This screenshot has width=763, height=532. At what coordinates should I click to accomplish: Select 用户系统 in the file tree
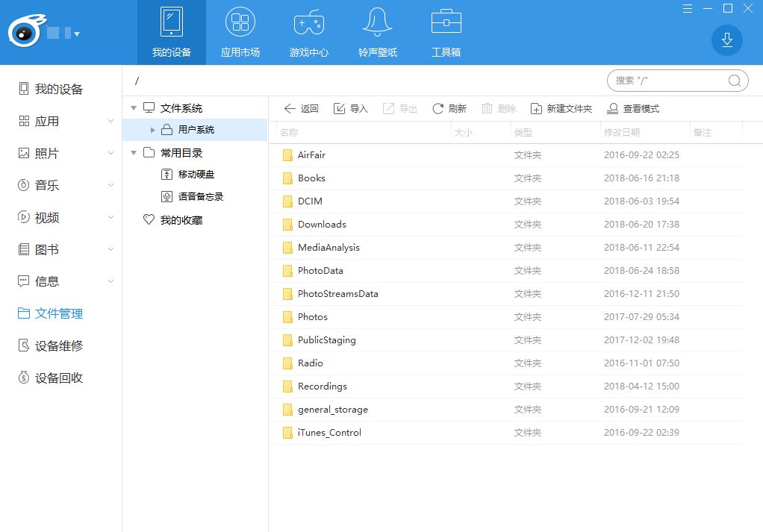[195, 130]
